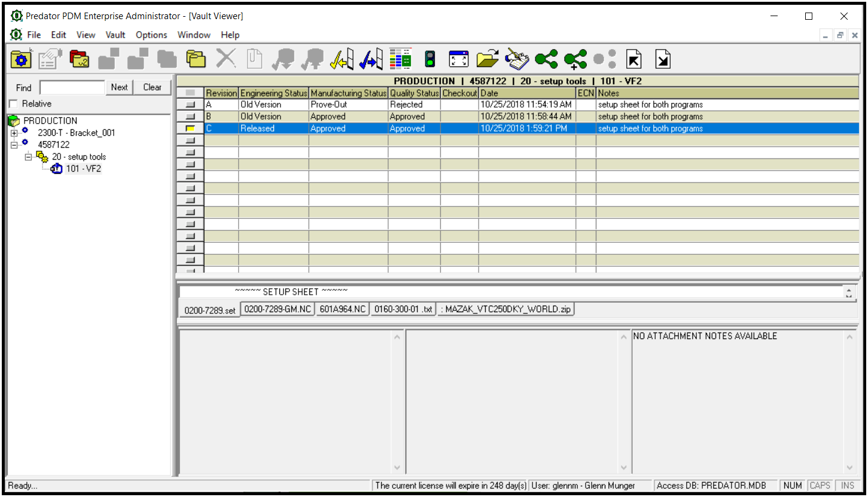Open the Edit menu
This screenshot has height=497, width=868.
coord(59,35)
